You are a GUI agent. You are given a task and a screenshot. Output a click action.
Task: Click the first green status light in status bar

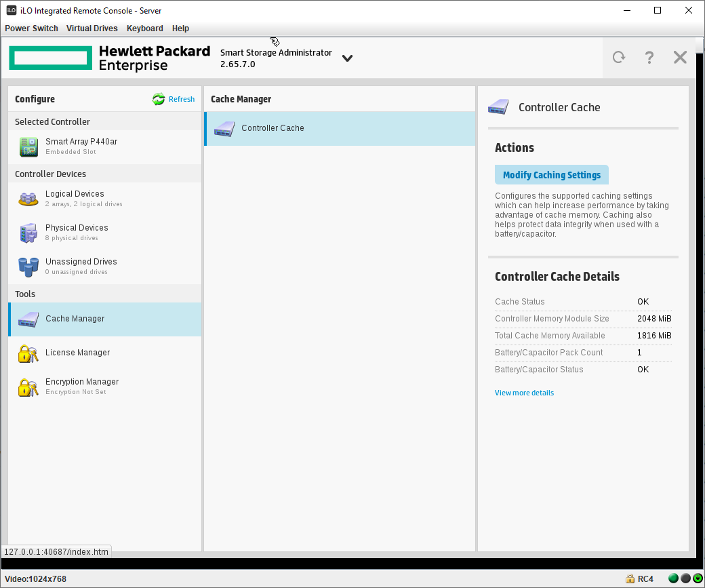click(673, 579)
